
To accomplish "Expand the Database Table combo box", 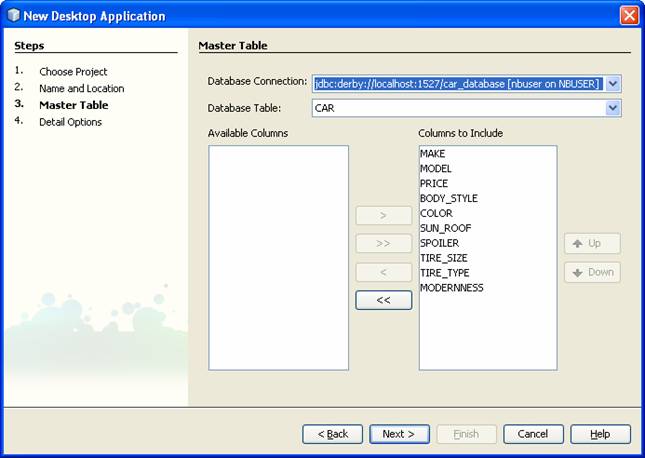I will point(613,108).
